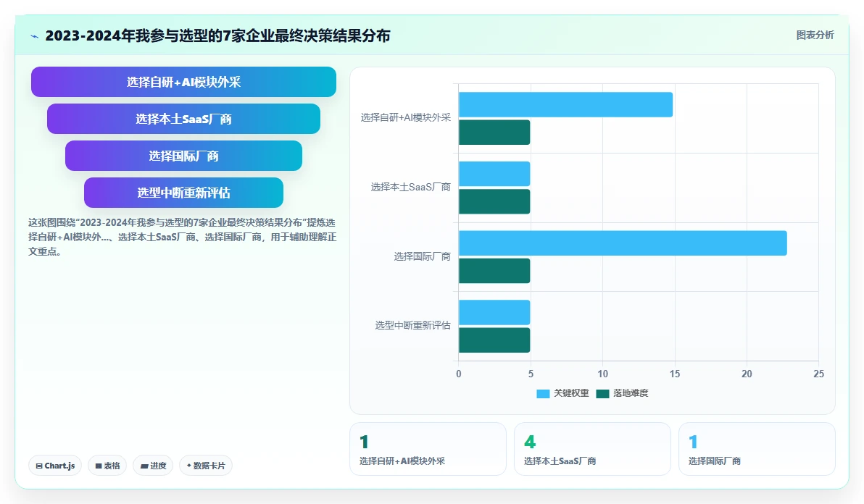The width and height of the screenshot is (864, 504).
Task: Select the 选择自研+AI模块外采 funnel bar
Action: pos(183,82)
